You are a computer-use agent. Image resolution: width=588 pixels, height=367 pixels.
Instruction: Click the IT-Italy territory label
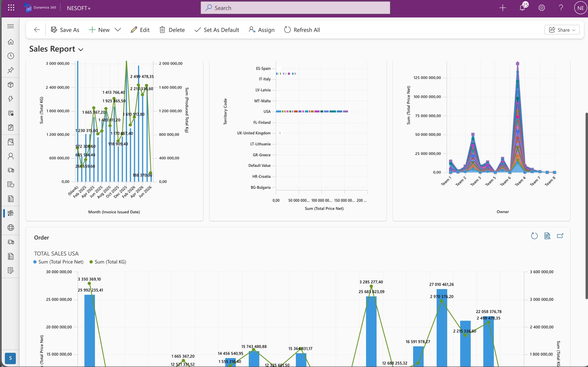265,79
